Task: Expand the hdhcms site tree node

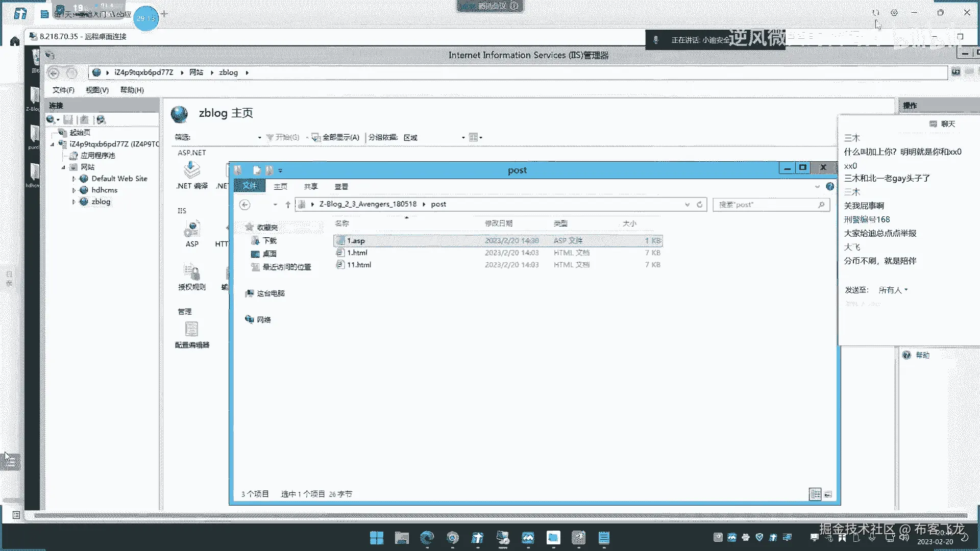Action: point(74,190)
